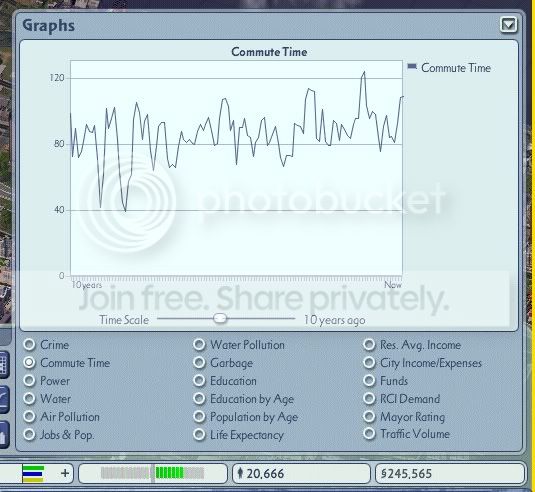This screenshot has height=492, width=535.
Task: Collapse the Graphs panel with the arrow button
Action: tap(508, 25)
